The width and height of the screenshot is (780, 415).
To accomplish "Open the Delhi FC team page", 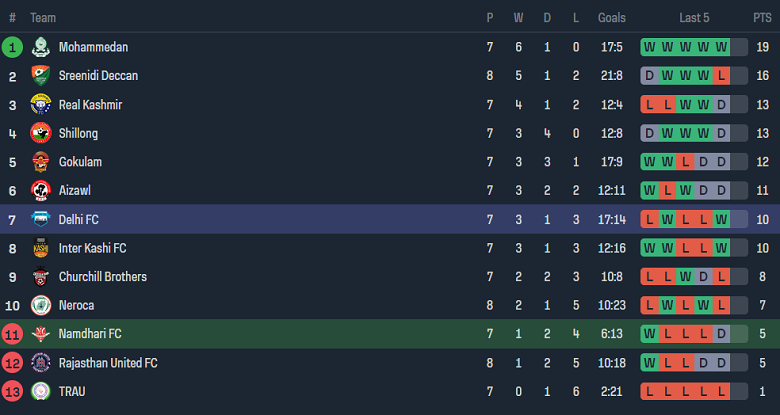I will (x=79, y=219).
